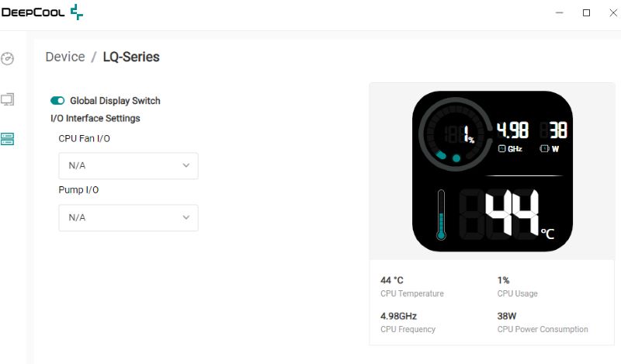
Task: Click the Pump I/O dropdown chevron arrow
Action: [186, 218]
